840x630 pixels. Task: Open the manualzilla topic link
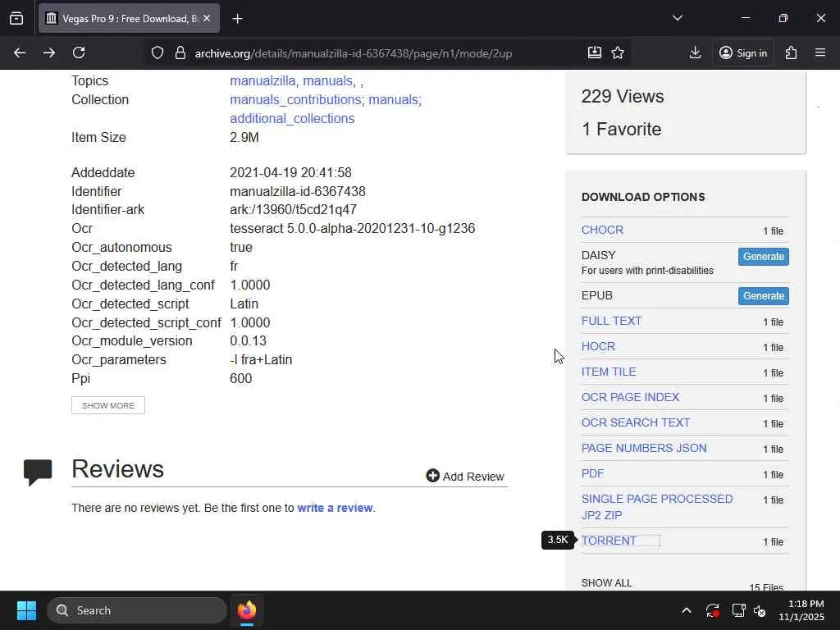262,81
